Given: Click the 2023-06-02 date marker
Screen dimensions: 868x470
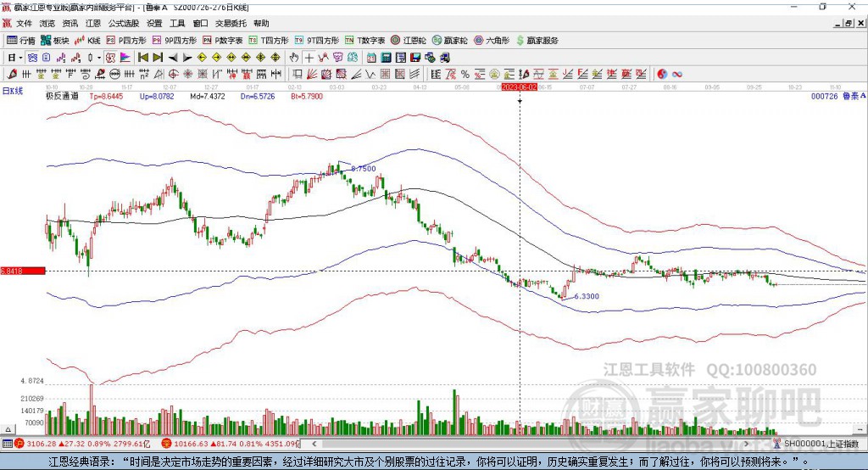Looking at the screenshot, I should 520,87.
